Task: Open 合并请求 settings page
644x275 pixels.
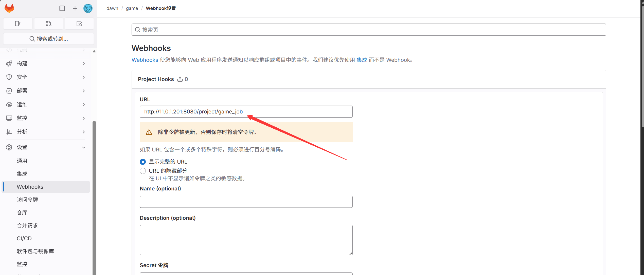Action: click(46, 225)
